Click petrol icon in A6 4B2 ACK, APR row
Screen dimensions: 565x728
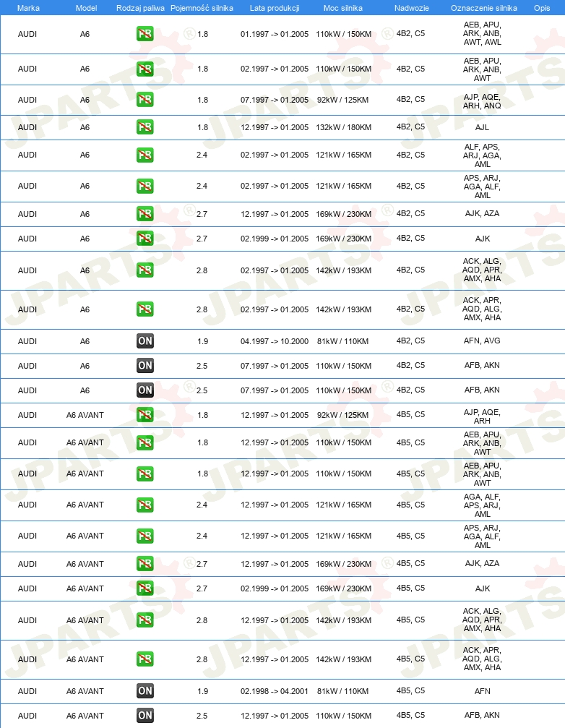145,309
